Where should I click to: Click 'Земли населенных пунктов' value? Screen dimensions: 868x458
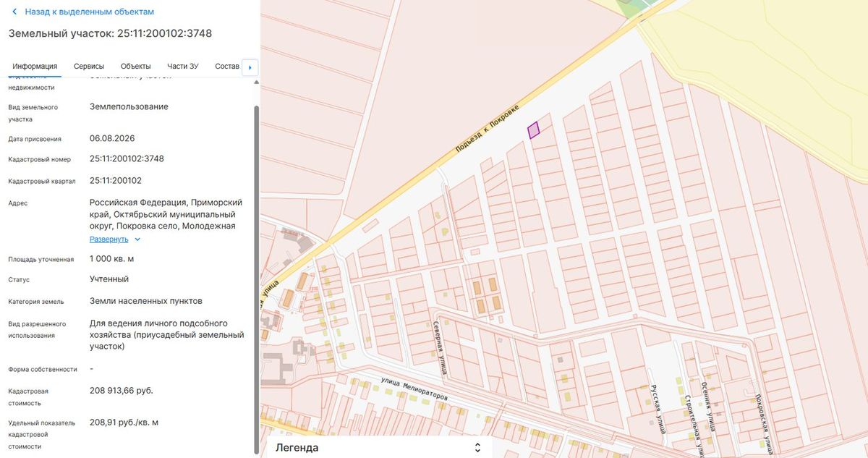[x=146, y=301]
